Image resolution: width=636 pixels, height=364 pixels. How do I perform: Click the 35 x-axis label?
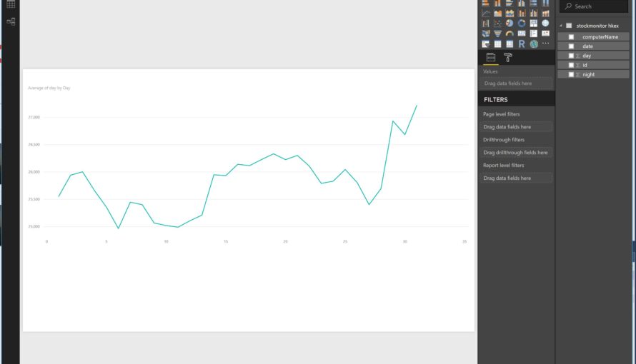pyautogui.click(x=464, y=242)
